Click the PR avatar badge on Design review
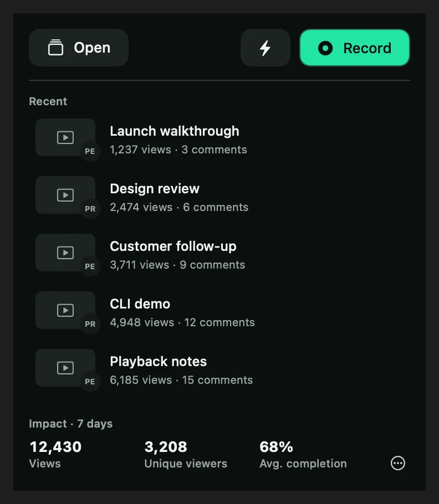439x504 pixels. coord(90,209)
